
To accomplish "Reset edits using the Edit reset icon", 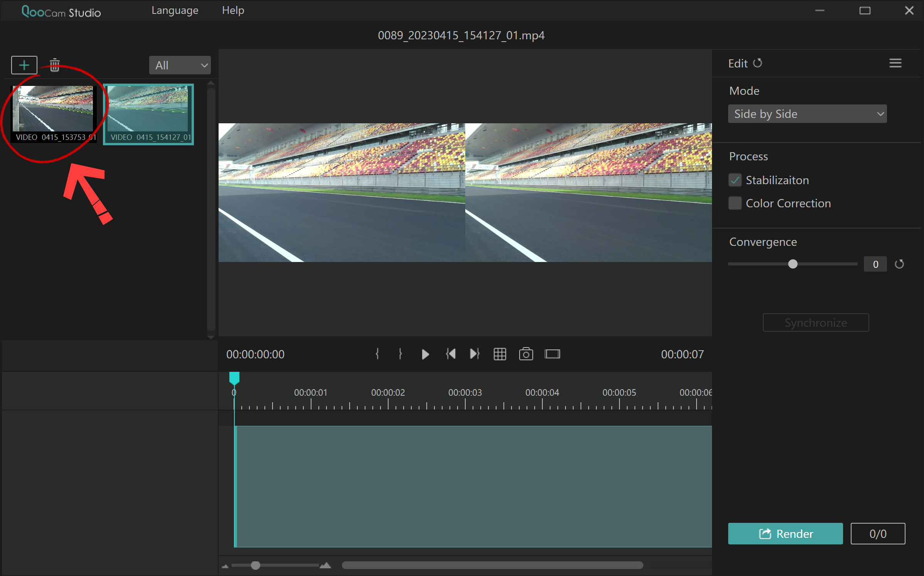I will click(758, 63).
